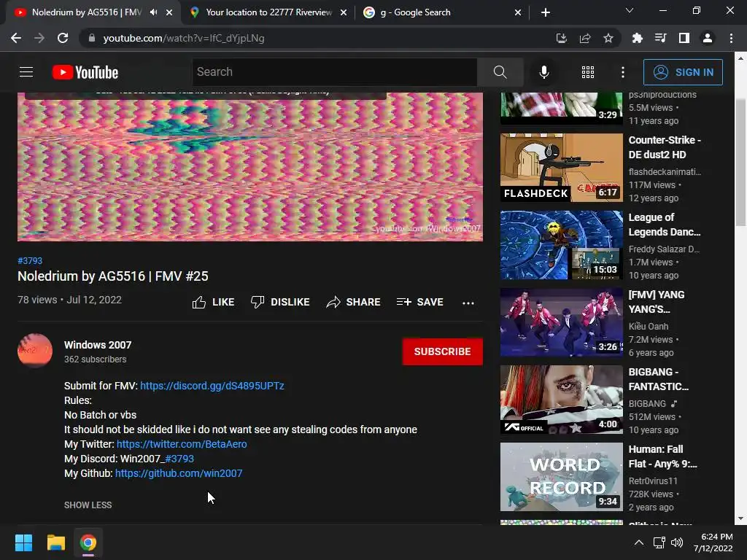Go to YouTube home via logo
Screen dimensions: 747x560
[85, 72]
